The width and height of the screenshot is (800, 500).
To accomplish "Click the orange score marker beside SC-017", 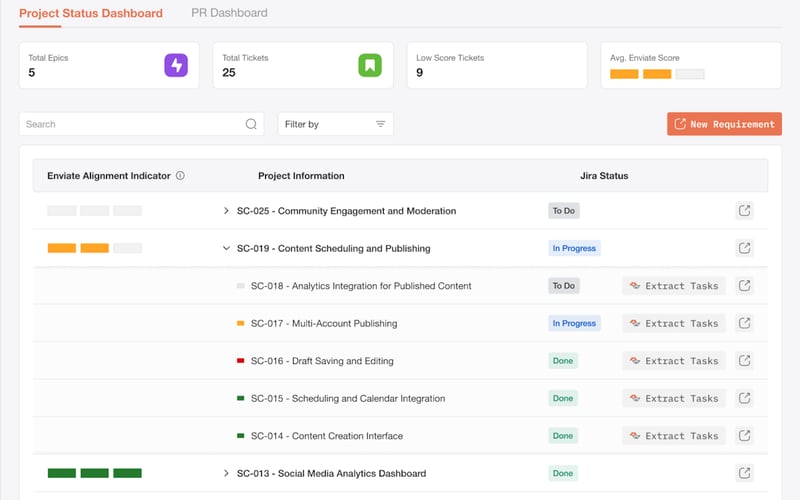I will 240,323.
